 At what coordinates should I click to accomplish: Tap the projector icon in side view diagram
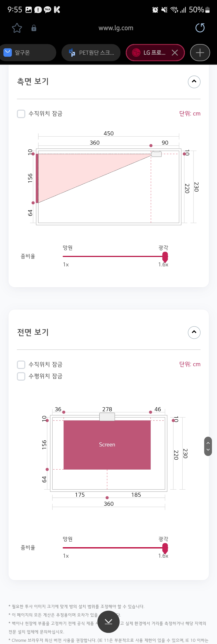157,154
